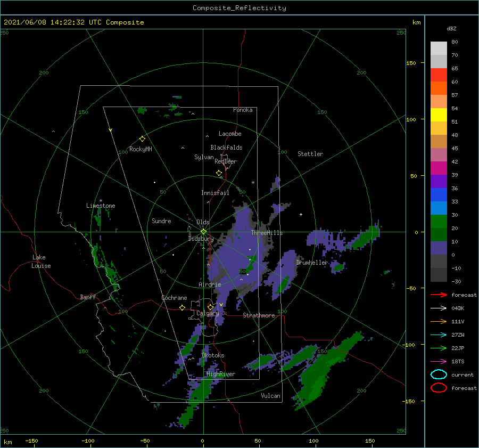Click the orange 111V arrow legend icon

[439, 321]
